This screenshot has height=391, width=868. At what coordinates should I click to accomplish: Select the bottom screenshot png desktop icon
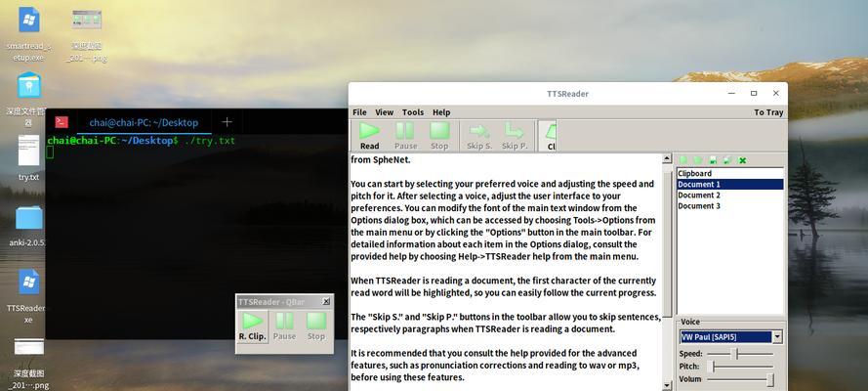[x=28, y=363]
